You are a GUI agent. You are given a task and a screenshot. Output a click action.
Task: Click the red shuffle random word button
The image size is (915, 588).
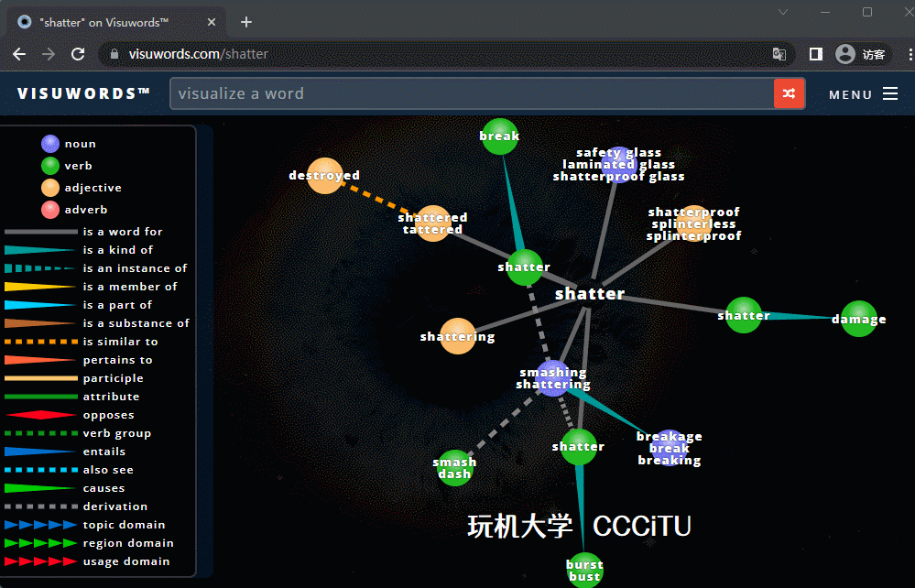tap(789, 93)
